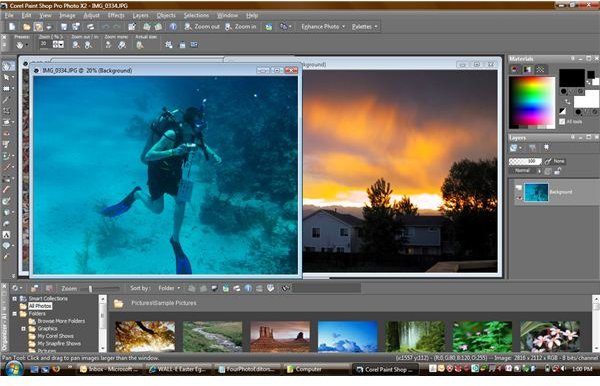The image size is (600, 386).
Task: Click the large black foreground material swatch
Action: point(572,78)
